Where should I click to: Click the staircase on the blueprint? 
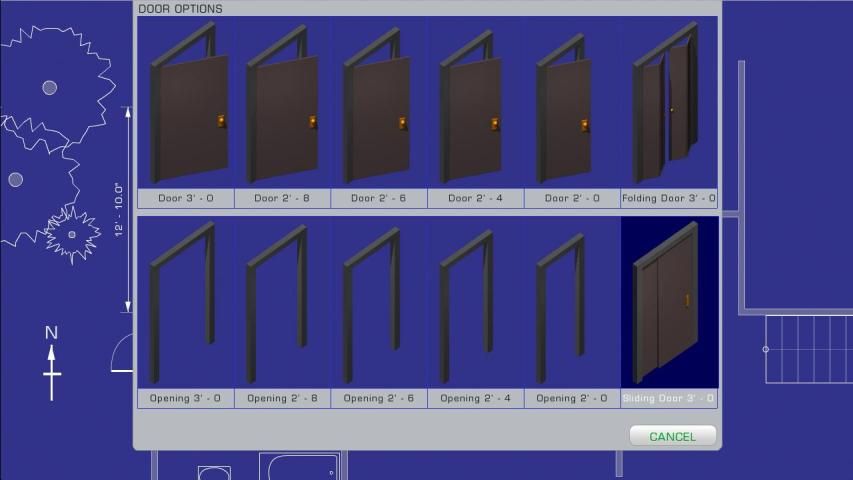(x=808, y=349)
